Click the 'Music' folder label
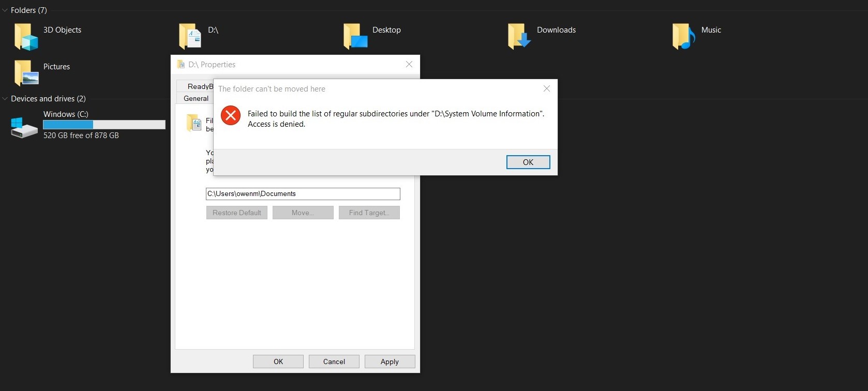The width and height of the screenshot is (868, 391). click(711, 30)
